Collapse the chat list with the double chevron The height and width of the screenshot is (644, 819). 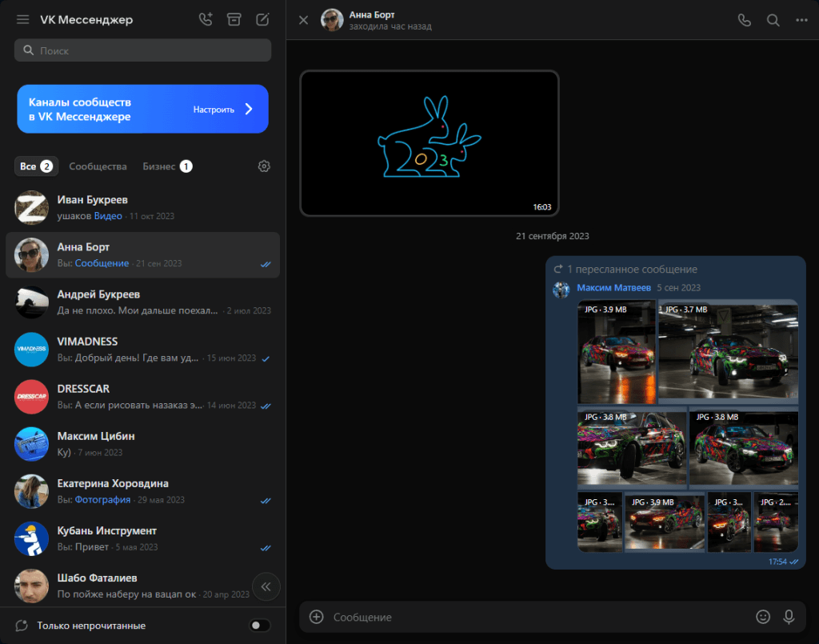point(266,586)
